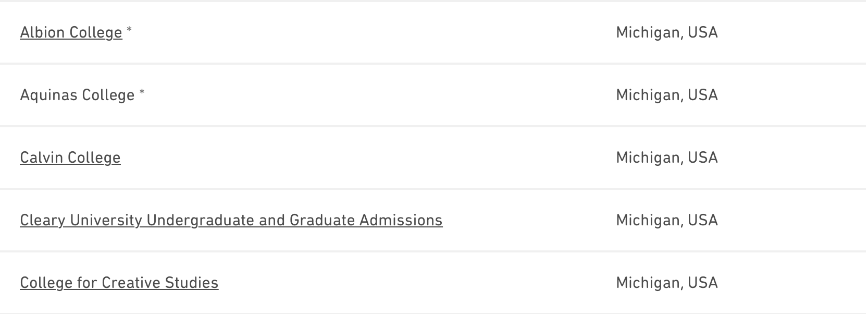Select Michigan, USA location in Aquinas College row

click(x=666, y=95)
